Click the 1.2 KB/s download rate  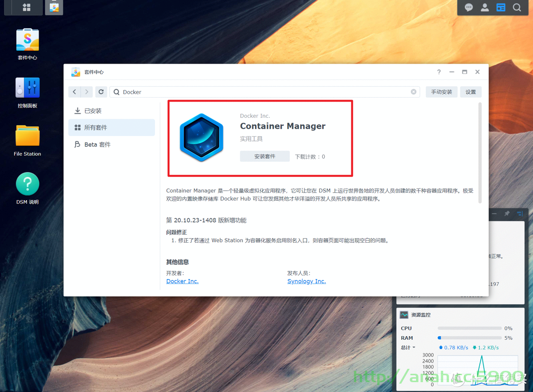click(x=486, y=348)
